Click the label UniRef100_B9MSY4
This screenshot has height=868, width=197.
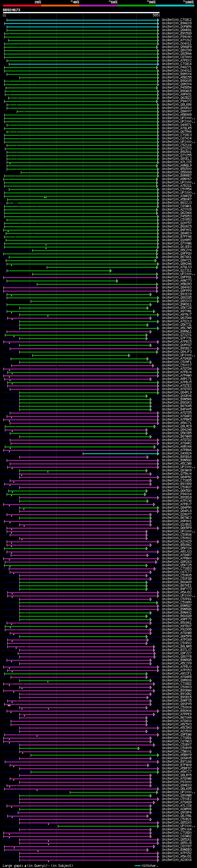point(177,74)
